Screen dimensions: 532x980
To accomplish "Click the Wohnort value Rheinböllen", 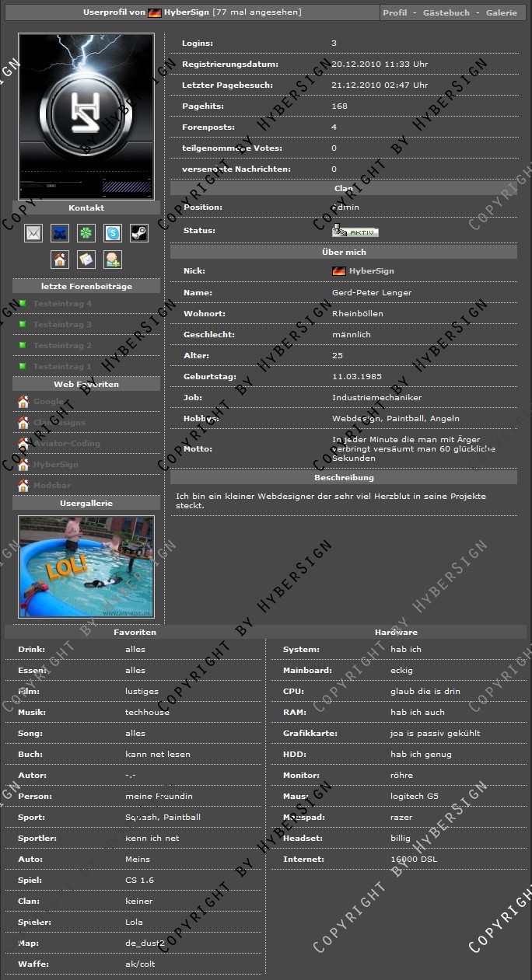I will [x=358, y=313].
